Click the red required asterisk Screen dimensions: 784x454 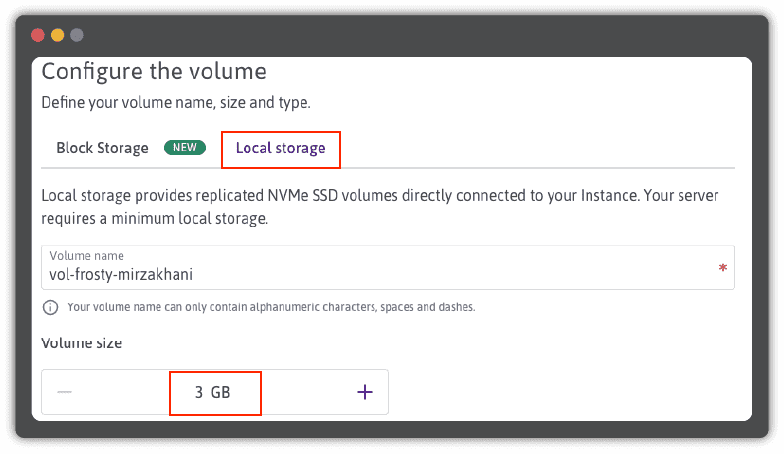722,269
